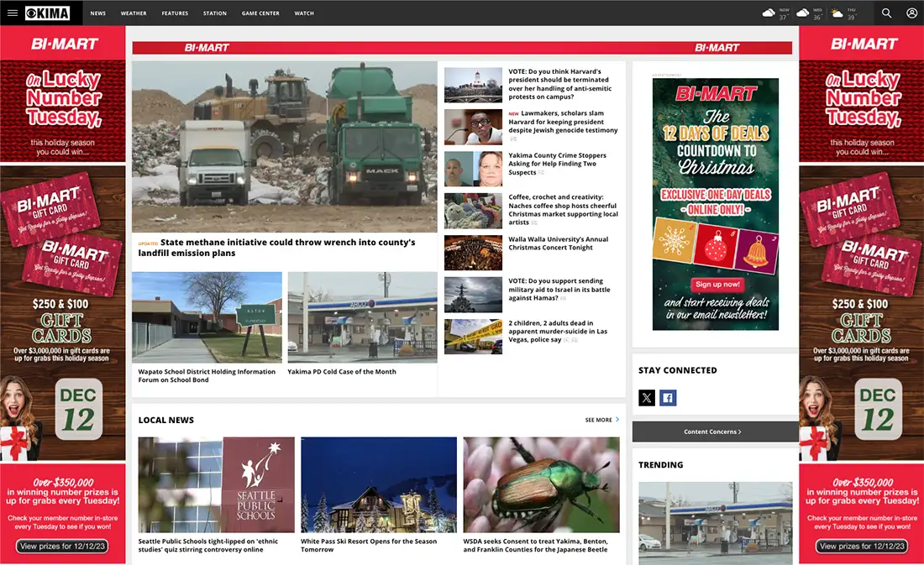Image resolution: width=924 pixels, height=565 pixels.
Task: Open the Facebook social icon
Action: coord(668,398)
